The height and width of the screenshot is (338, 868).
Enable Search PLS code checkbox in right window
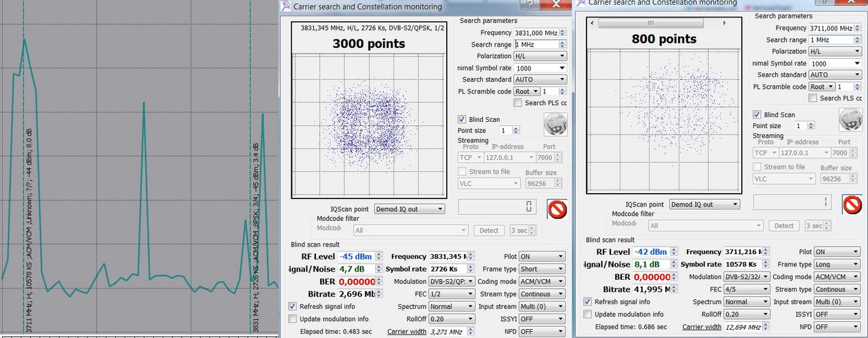[x=813, y=98]
